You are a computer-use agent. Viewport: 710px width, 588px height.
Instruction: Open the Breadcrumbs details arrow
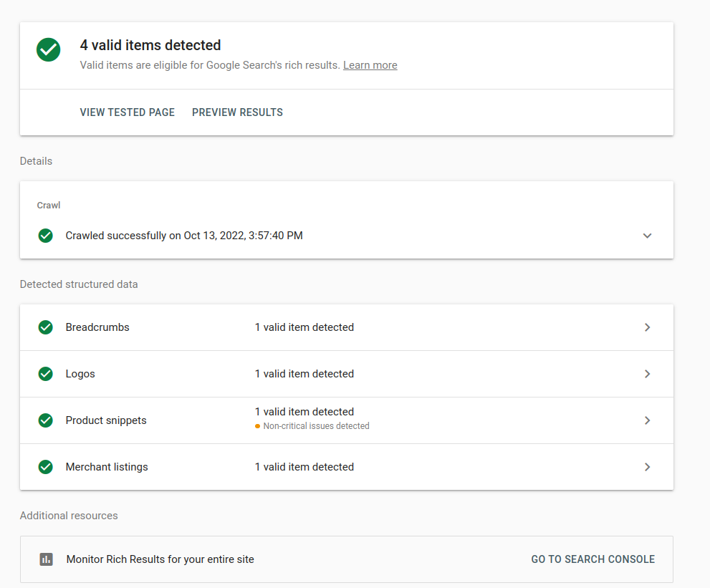click(647, 327)
